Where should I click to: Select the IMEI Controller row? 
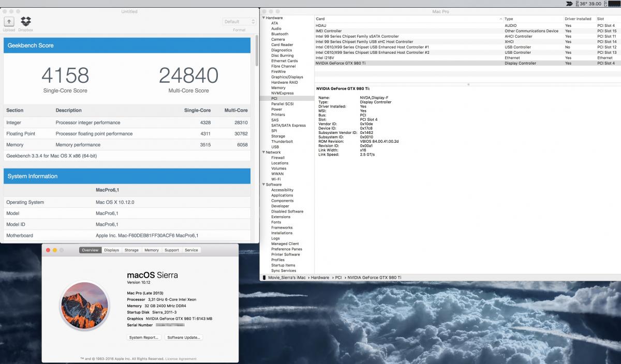point(468,31)
